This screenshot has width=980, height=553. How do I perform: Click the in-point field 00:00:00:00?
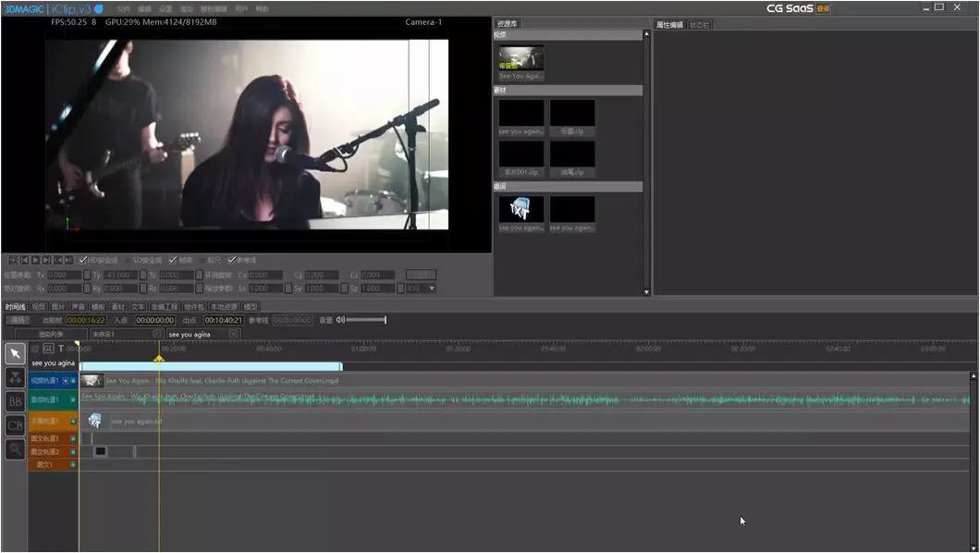(155, 320)
